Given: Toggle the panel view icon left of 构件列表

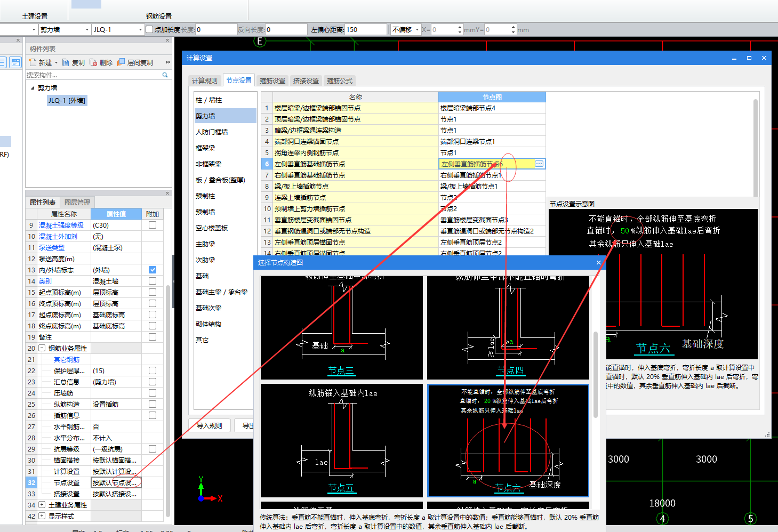Looking at the screenshot, I should coord(15,62).
